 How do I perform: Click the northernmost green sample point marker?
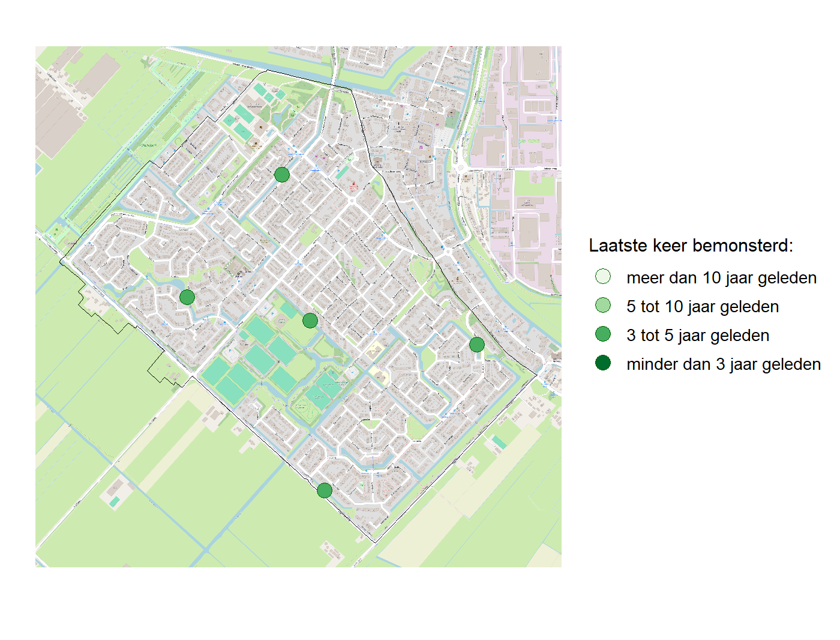pyautogui.click(x=282, y=175)
